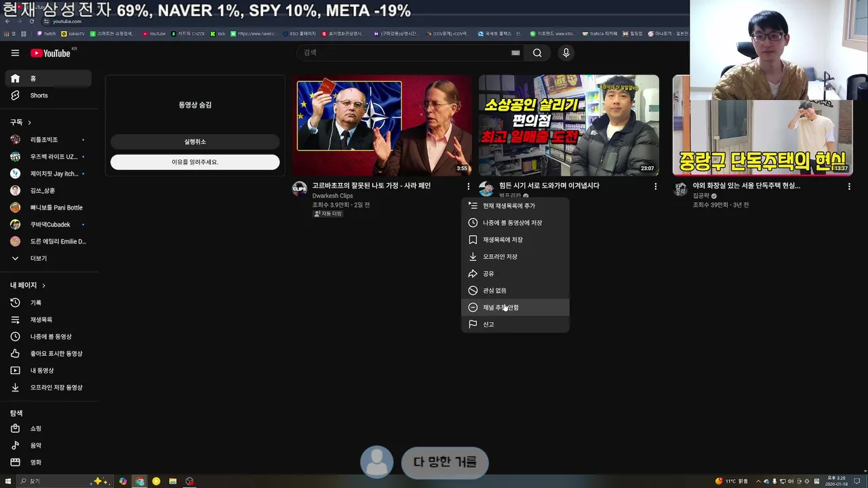The image size is (868, 488).
Task: Click the search magnifier button
Action: pos(537,53)
